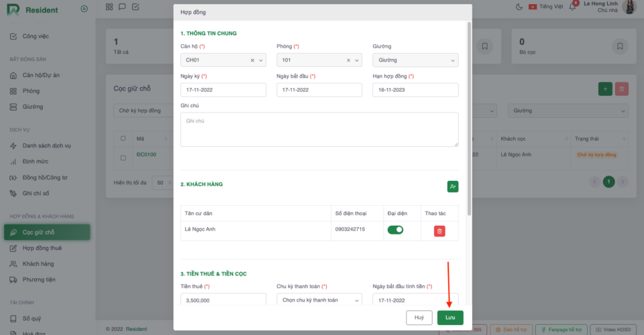Click the green add deposit button
Image resolution: width=644 pixels, height=335 pixels.
coord(605,89)
